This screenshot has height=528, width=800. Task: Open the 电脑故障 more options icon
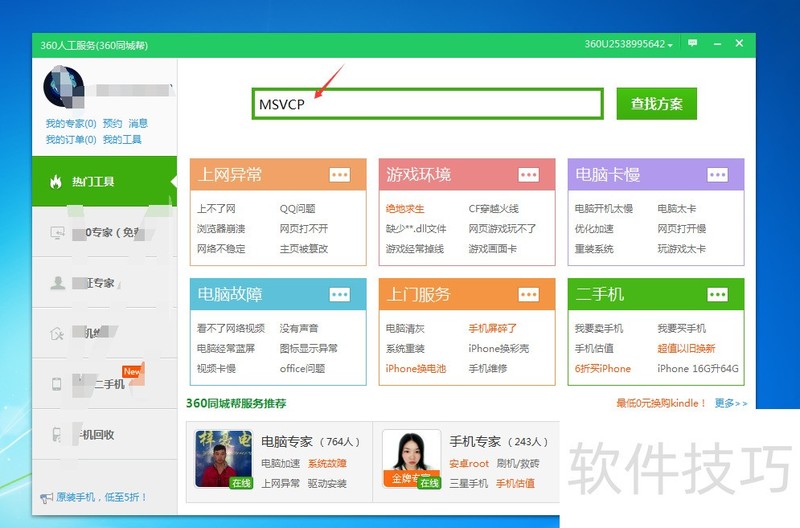pos(339,294)
